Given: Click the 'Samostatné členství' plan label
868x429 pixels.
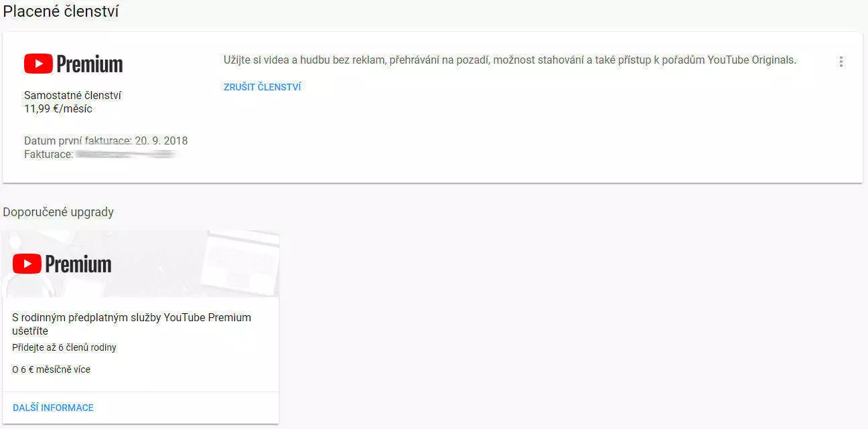Looking at the screenshot, I should [x=72, y=96].
